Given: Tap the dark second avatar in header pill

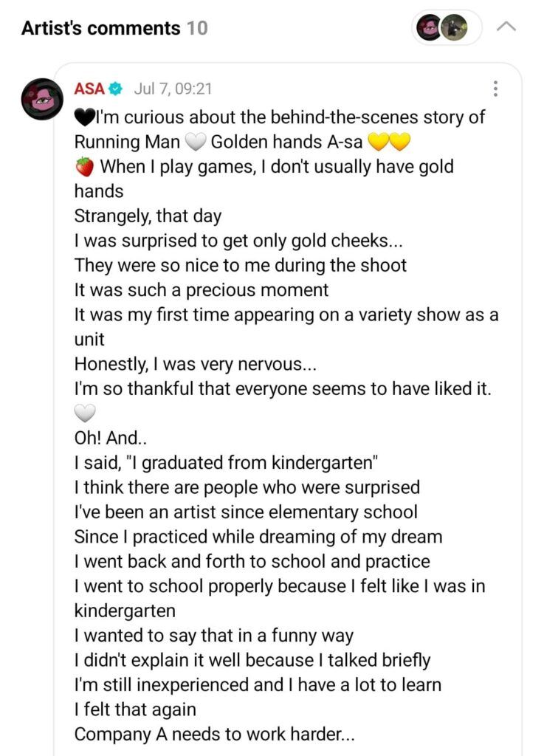Looking at the screenshot, I should (454, 27).
